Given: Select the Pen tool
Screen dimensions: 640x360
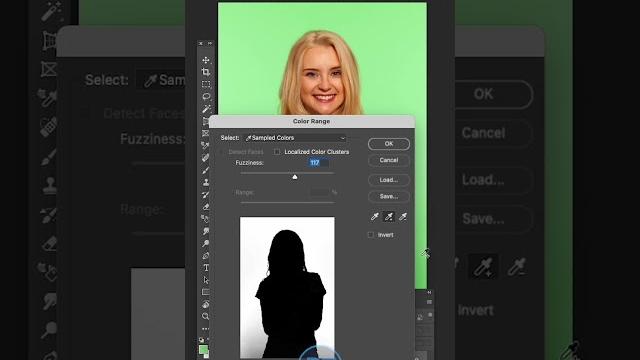Looking at the screenshot, I should [206, 256].
